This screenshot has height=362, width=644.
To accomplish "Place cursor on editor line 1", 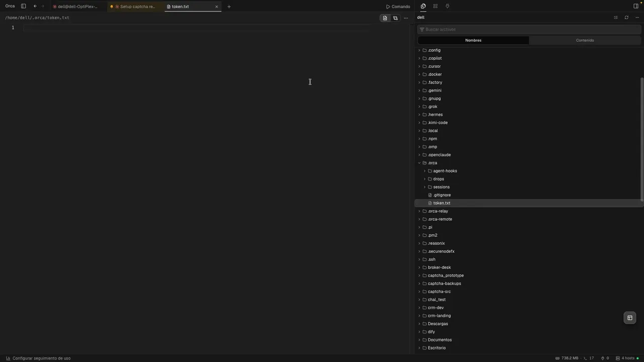I will [196, 28].
